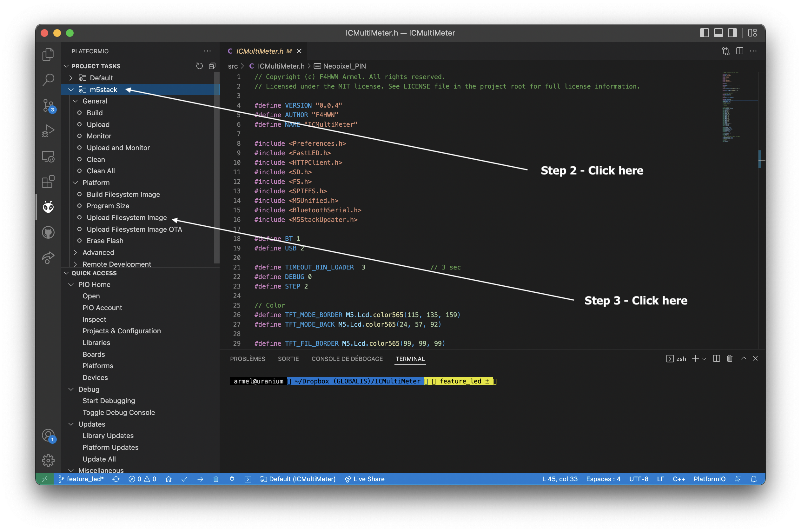801x532 pixels.
Task: Switch to the PROBLÈMES tab
Action: pyautogui.click(x=248, y=359)
